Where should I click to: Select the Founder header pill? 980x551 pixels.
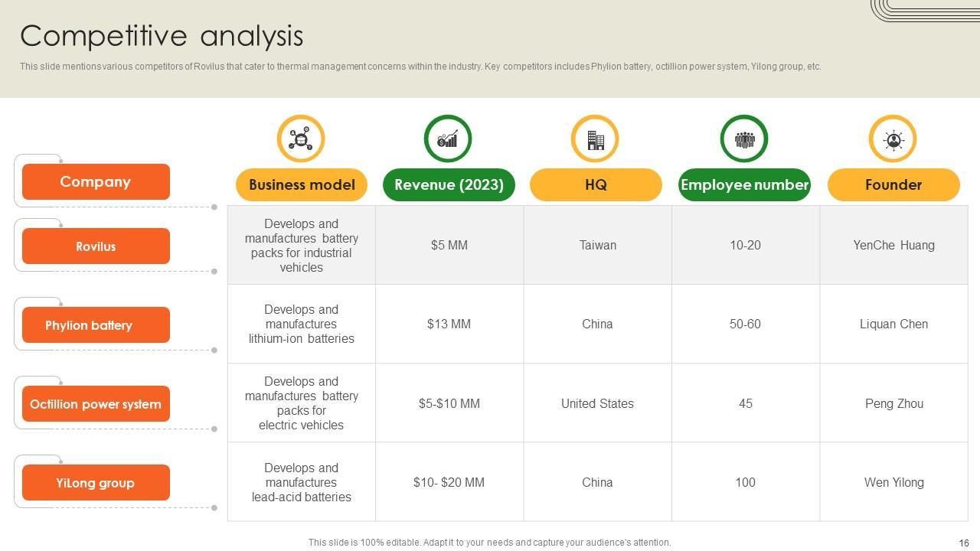(x=893, y=185)
